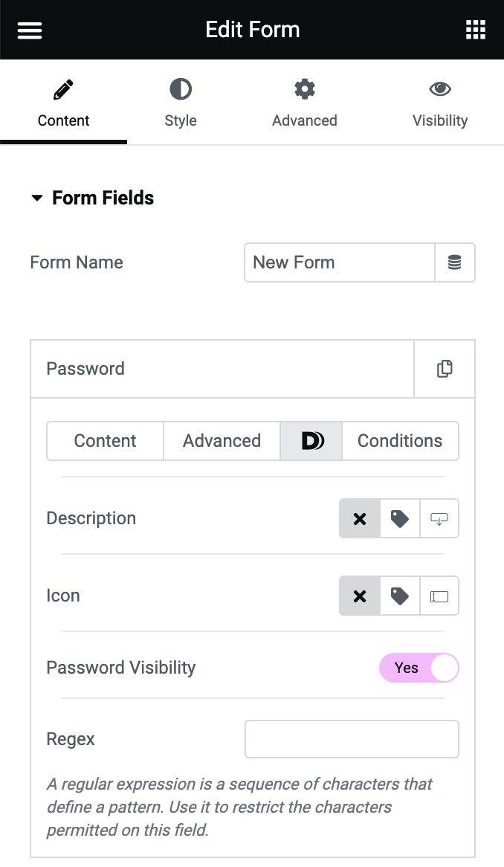Click inside the Regex input field
Viewport: 504px width, 867px height.
click(352, 739)
